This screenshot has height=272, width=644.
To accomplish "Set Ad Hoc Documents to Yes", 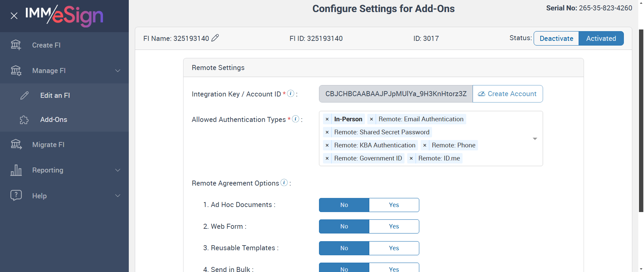I will tap(394, 205).
